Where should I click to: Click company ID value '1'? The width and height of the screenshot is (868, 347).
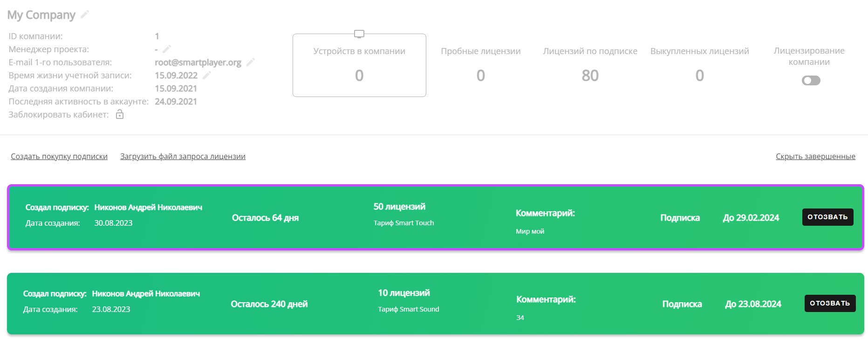pos(157,36)
